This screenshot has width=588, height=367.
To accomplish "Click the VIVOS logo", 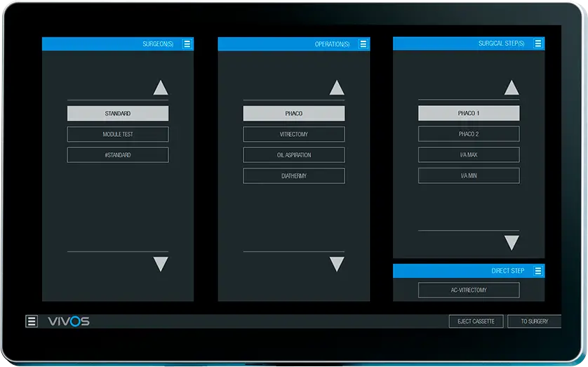I will click(69, 321).
